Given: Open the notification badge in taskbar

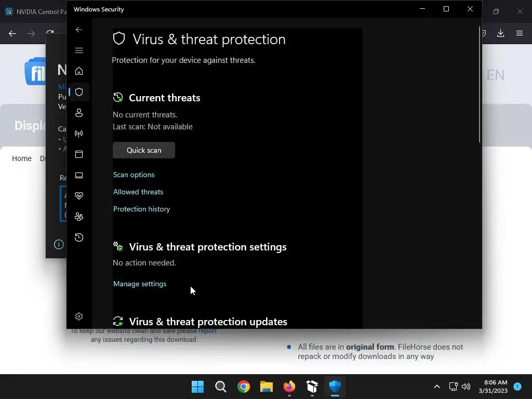Looking at the screenshot, I should (517, 387).
